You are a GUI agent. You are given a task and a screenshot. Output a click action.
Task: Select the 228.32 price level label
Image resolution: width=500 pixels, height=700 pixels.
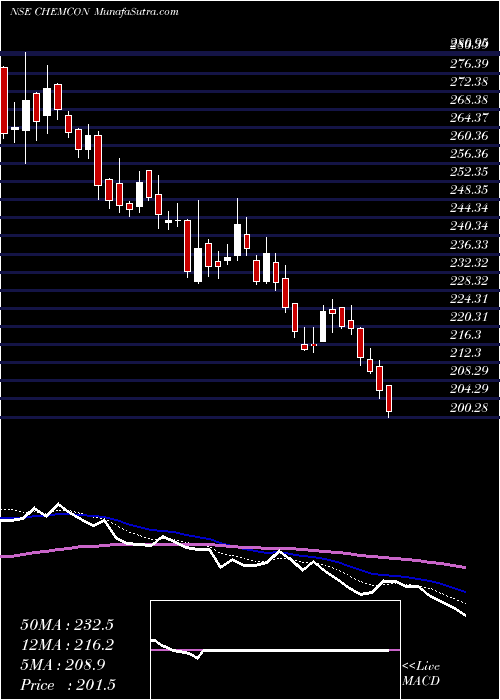(468, 280)
